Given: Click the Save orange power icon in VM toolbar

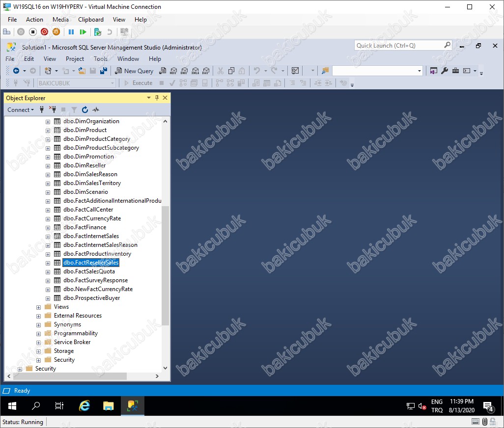Looking at the screenshot, I should pyautogui.click(x=56, y=32).
